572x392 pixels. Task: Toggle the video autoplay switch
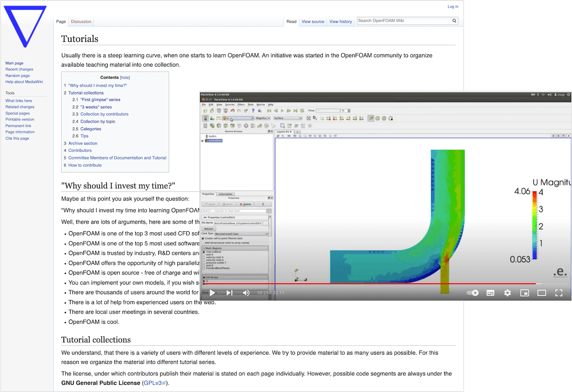(x=472, y=292)
